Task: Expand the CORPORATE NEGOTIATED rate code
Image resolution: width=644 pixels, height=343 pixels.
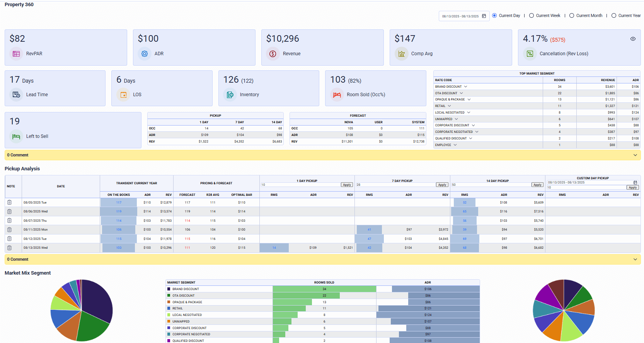Action: pos(477,132)
